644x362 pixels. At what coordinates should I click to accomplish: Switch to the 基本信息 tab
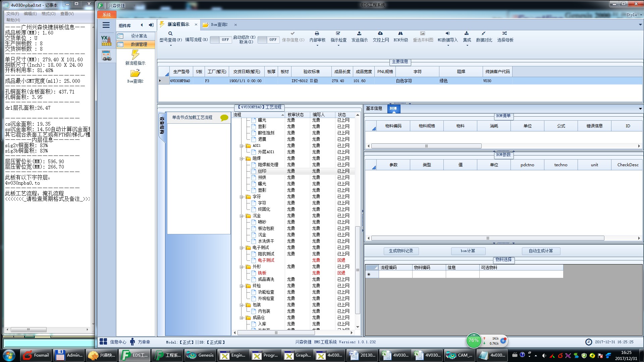[x=374, y=108]
